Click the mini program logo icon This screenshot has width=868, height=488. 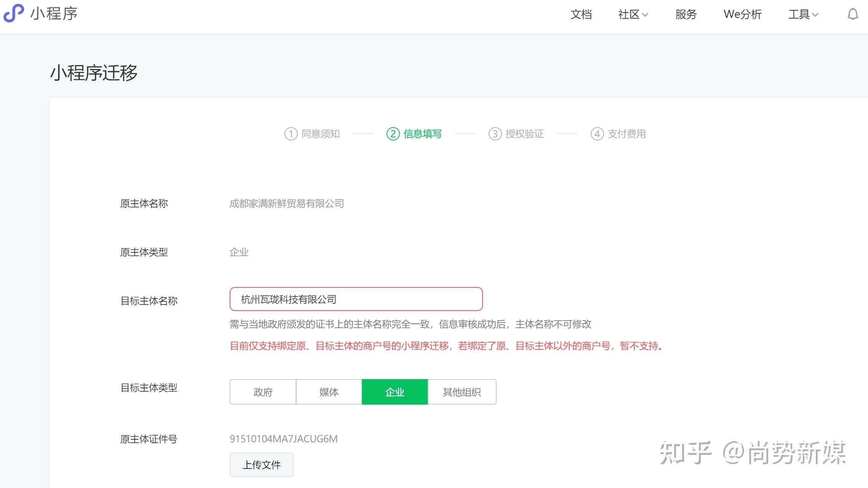(13, 13)
